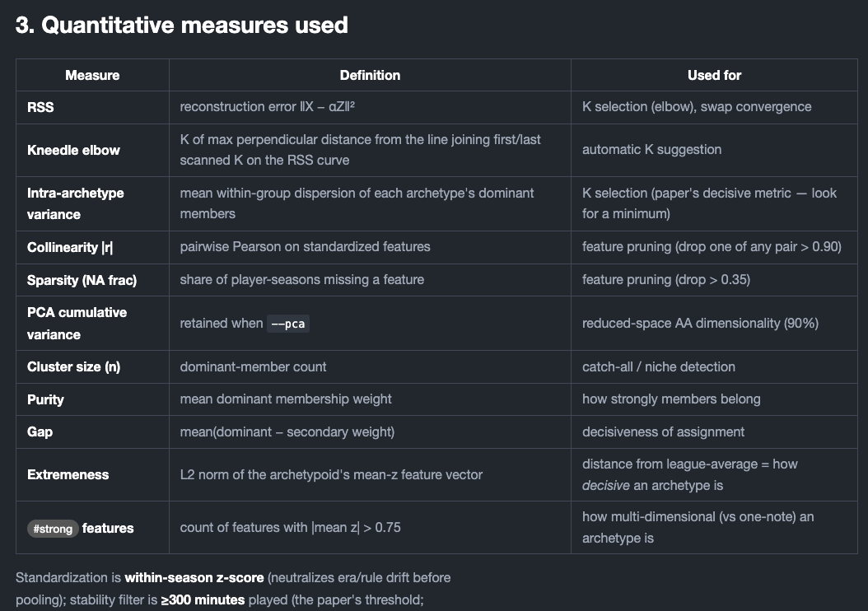Select the "Purity" measure cell
Screen dimensions: 868x611
coord(92,399)
